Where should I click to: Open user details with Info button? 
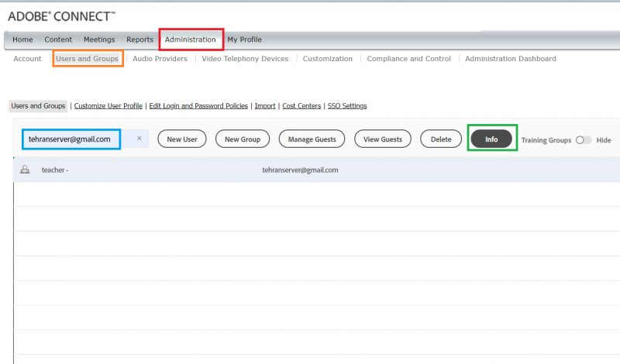[491, 139]
